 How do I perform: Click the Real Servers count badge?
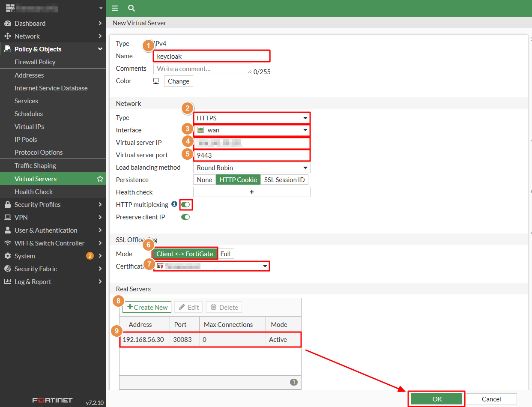[294, 382]
